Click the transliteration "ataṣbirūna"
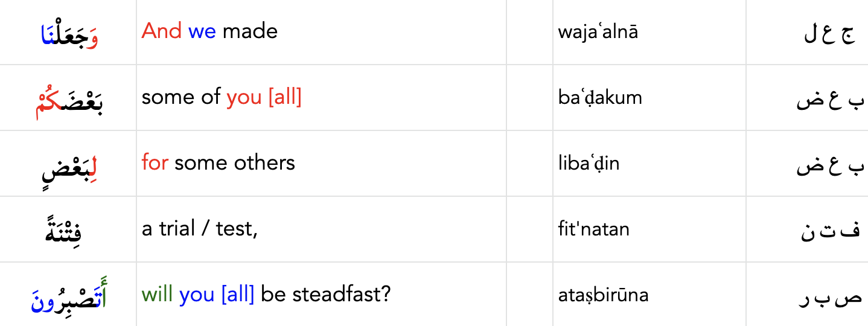The height and width of the screenshot is (326, 868). (603, 295)
